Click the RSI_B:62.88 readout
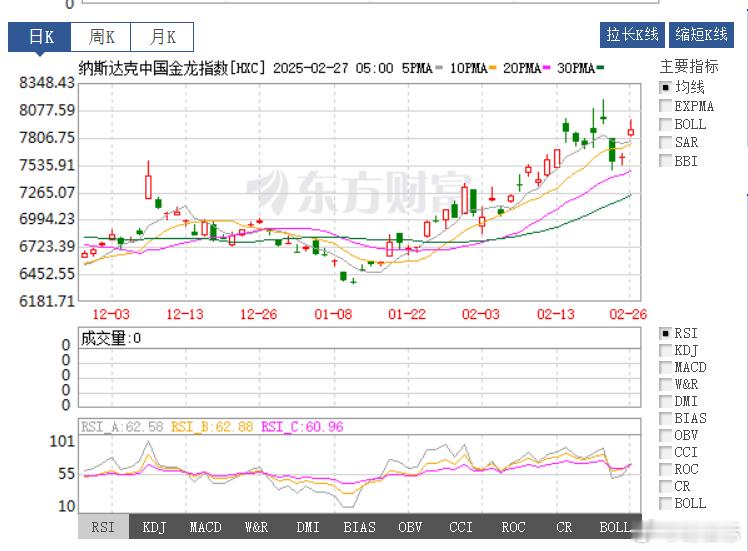 [x=212, y=426]
